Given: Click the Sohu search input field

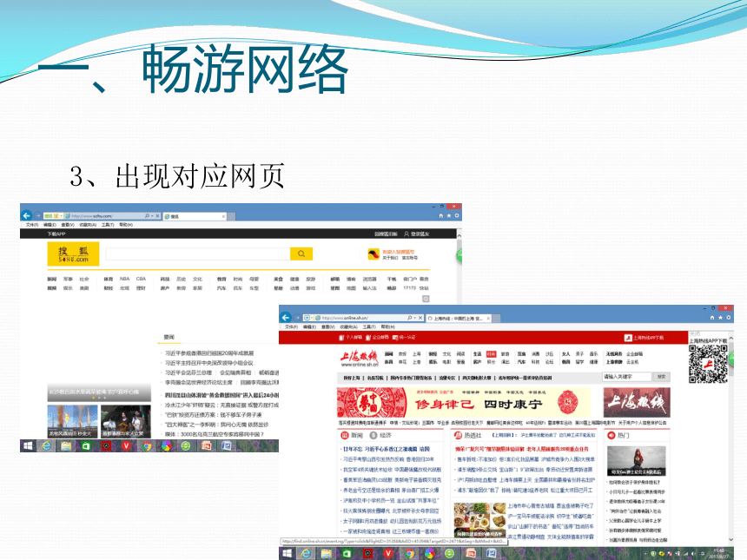Looking at the screenshot, I should pos(198,254).
